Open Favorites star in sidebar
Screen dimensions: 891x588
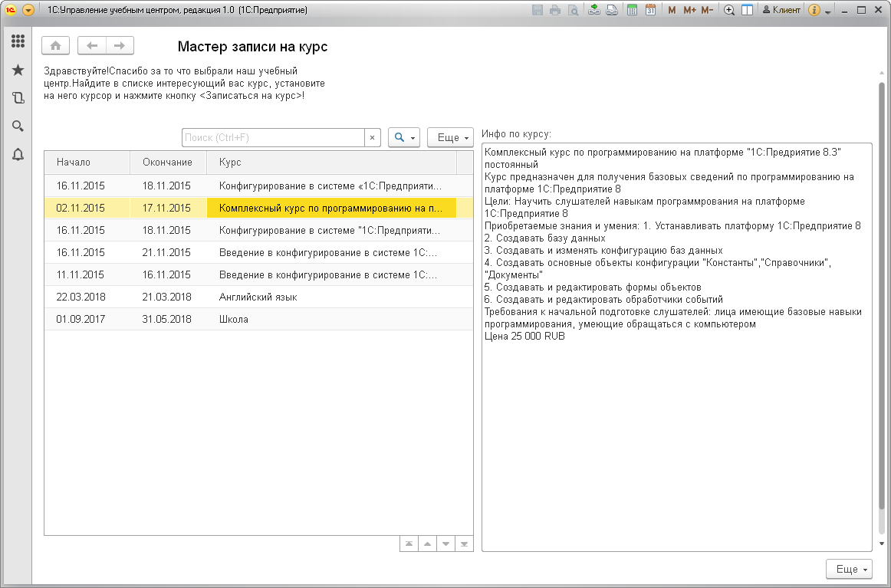(18, 70)
